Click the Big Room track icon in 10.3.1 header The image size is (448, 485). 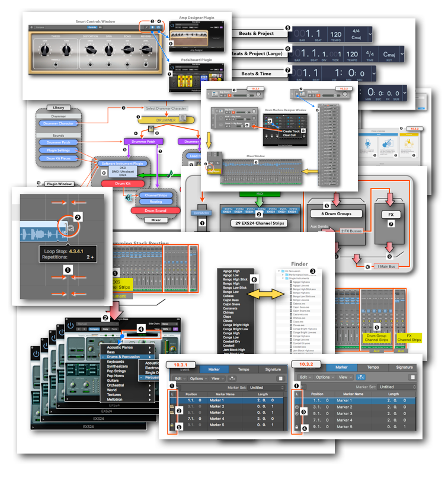pyautogui.click(x=215, y=93)
